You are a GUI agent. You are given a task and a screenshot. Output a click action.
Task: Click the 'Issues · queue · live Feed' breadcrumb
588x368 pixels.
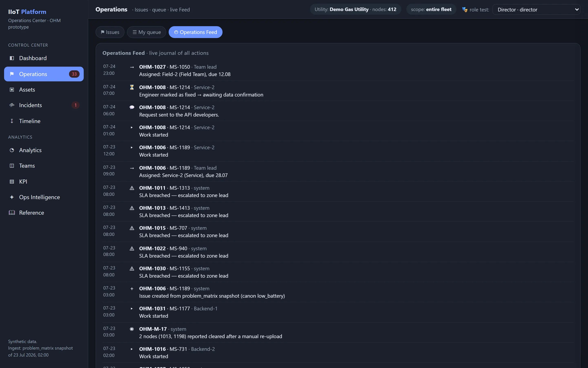pos(162,10)
